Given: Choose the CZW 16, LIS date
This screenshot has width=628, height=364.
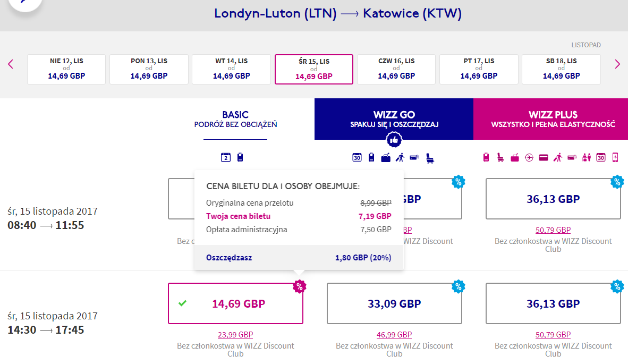Looking at the screenshot, I should (396, 69).
